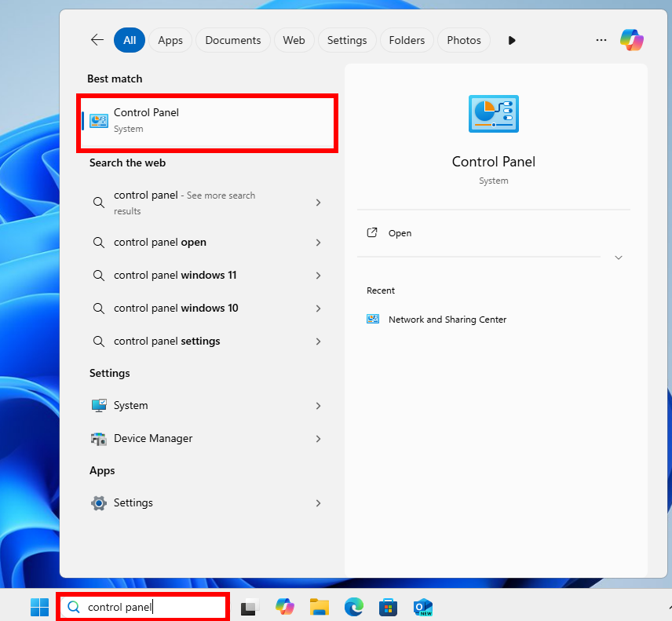Open File Explorer from the taskbar
672x621 pixels.
pyautogui.click(x=319, y=607)
